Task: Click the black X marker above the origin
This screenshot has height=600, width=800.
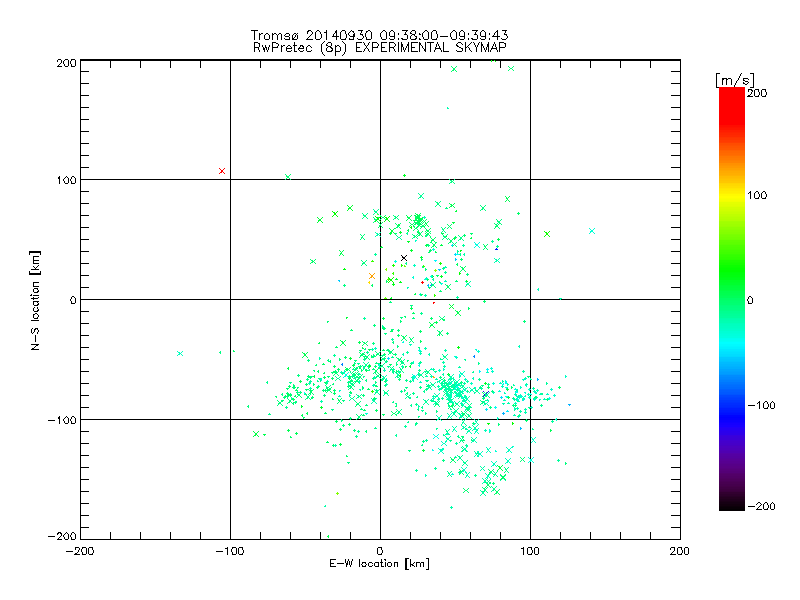Action: [404, 258]
